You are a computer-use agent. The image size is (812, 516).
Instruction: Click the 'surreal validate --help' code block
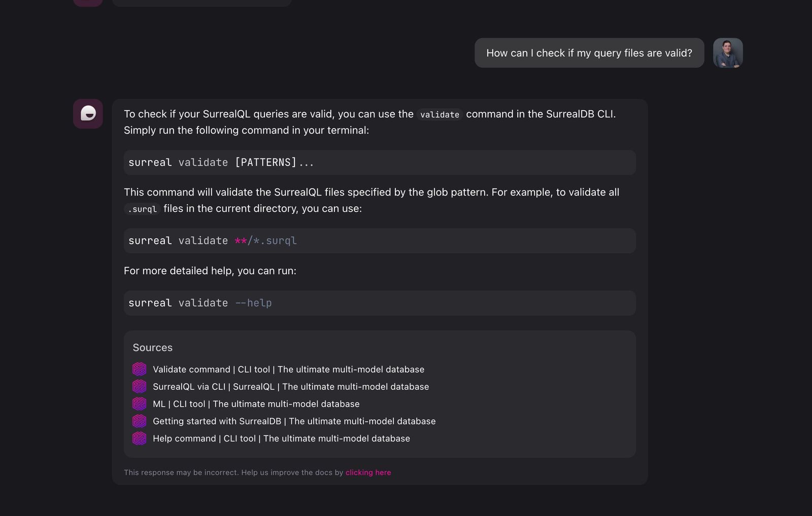pyautogui.click(x=379, y=303)
